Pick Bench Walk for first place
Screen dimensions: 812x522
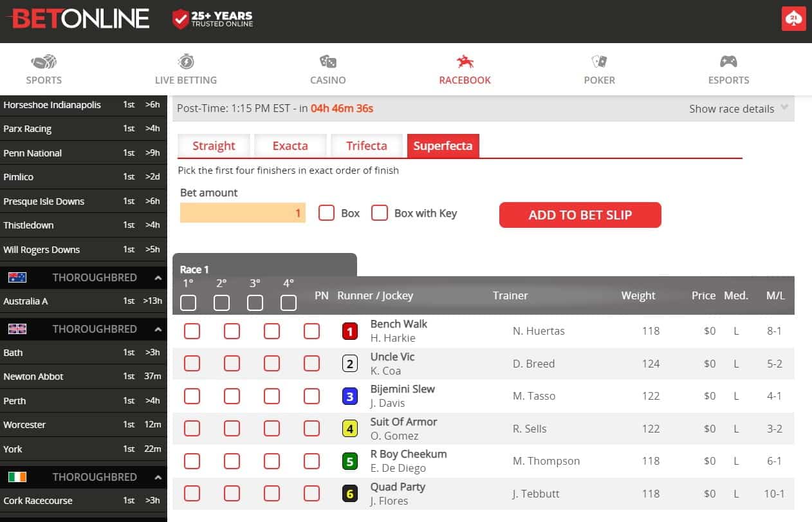click(192, 331)
